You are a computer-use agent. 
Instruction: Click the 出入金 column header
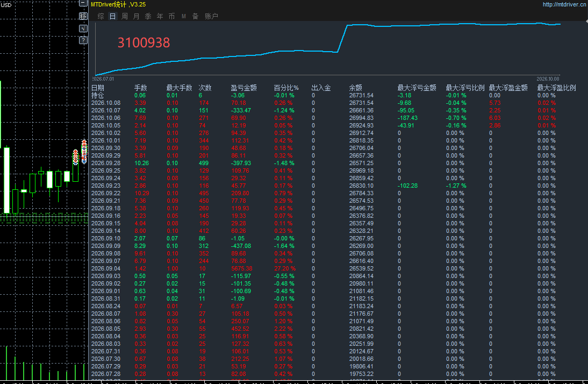click(x=321, y=88)
